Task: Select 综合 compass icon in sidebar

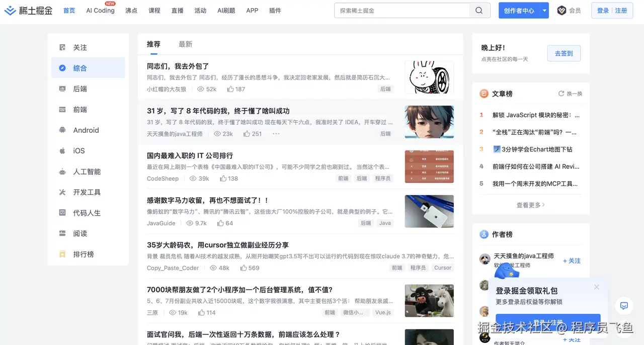Action: click(x=62, y=68)
